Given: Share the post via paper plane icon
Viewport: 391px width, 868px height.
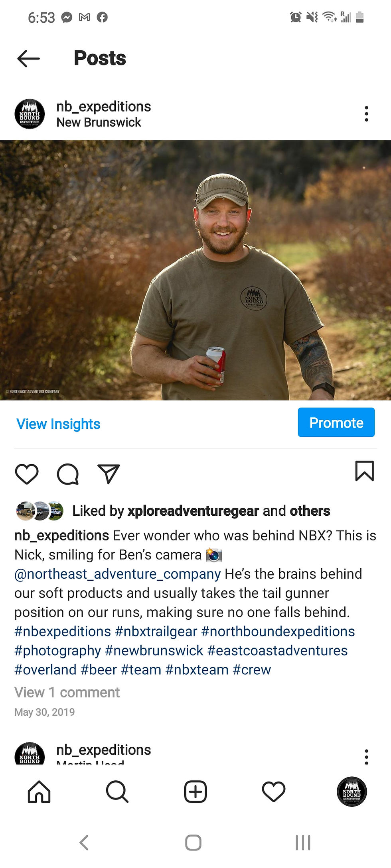Looking at the screenshot, I should click(109, 474).
